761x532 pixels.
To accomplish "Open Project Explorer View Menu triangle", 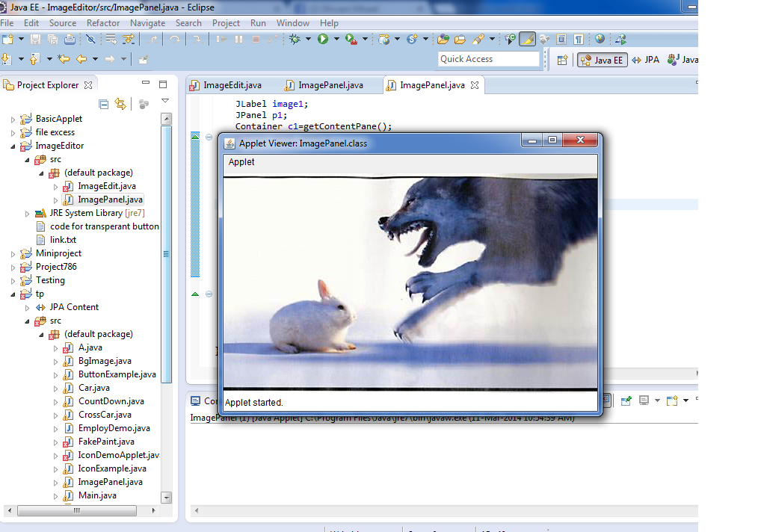I will pyautogui.click(x=165, y=101).
